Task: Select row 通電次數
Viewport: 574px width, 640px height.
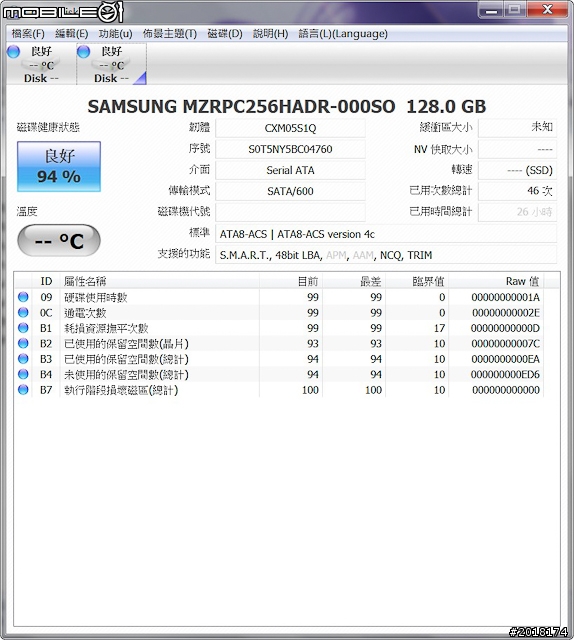Action: [x=279, y=312]
